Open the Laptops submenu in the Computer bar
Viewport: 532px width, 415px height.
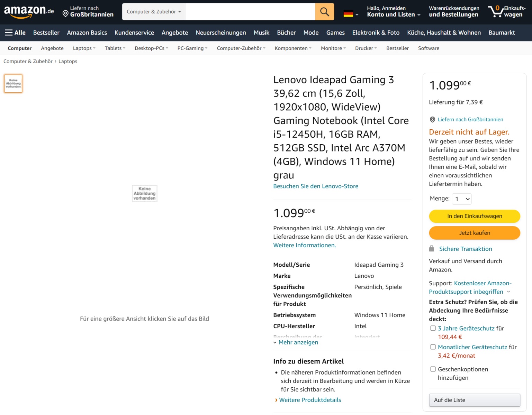84,48
